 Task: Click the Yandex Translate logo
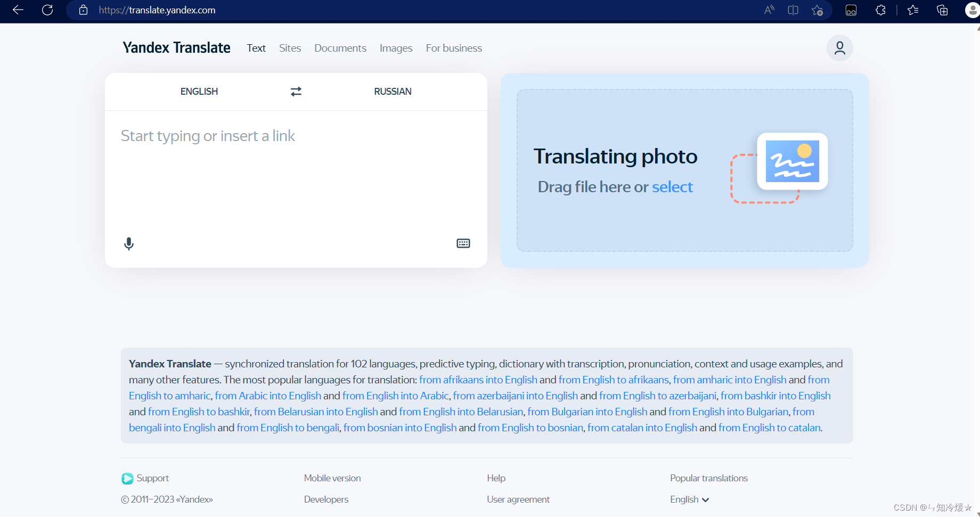click(176, 48)
